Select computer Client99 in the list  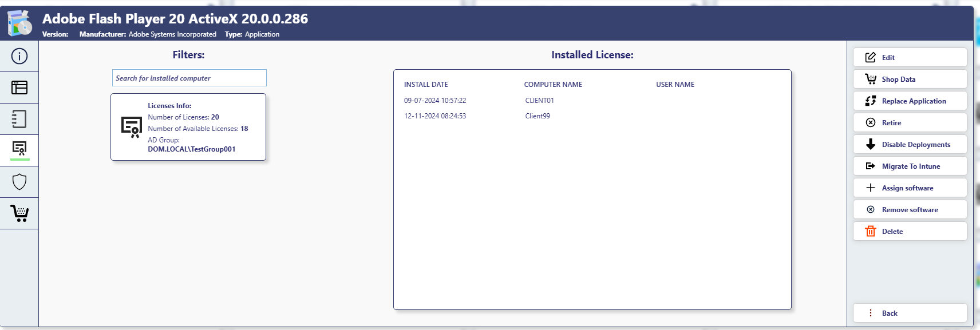[x=538, y=116]
